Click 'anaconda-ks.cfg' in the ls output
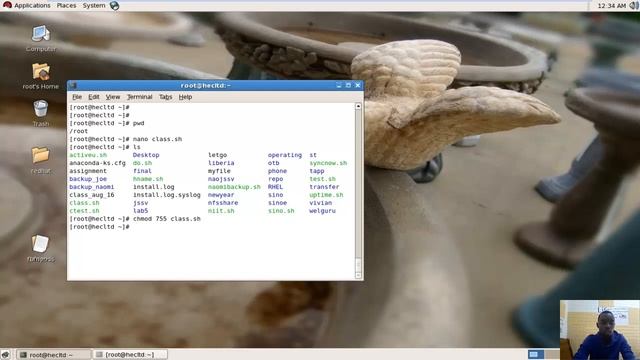Screen dimensions: 640x360 pyautogui.click(x=98, y=163)
